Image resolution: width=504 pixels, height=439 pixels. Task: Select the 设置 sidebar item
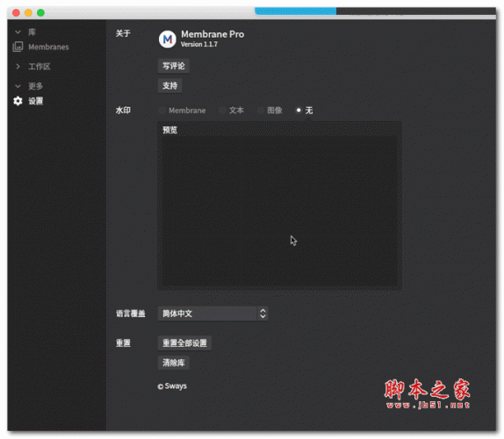pyautogui.click(x=36, y=101)
